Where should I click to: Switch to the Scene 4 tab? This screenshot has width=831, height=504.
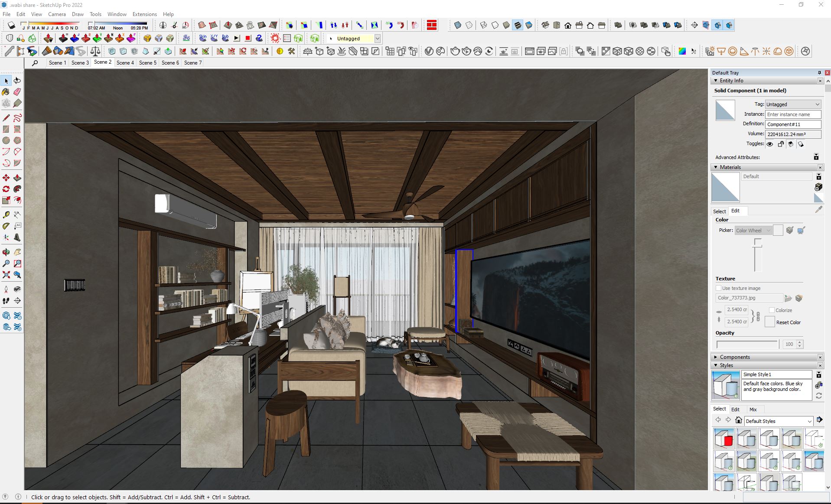coord(125,63)
